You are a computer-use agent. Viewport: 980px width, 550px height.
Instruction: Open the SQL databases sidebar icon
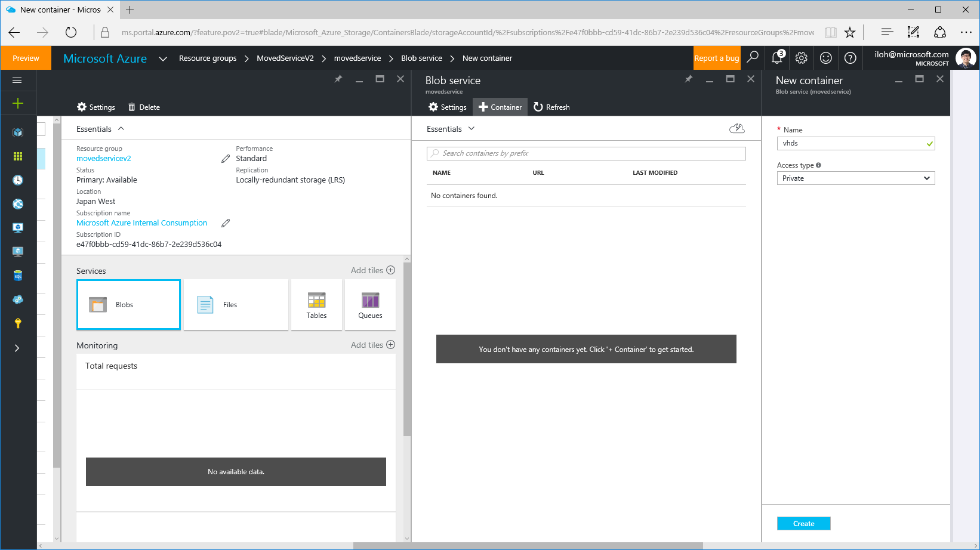click(18, 276)
